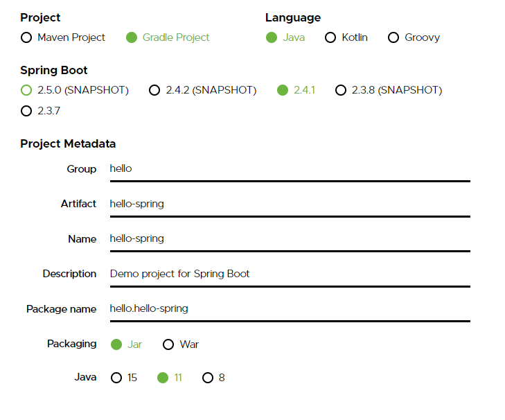This screenshot has width=505, height=420.
Task: Pick Spring Boot 2.3.8 (SNAPSHOT)
Action: click(x=340, y=90)
